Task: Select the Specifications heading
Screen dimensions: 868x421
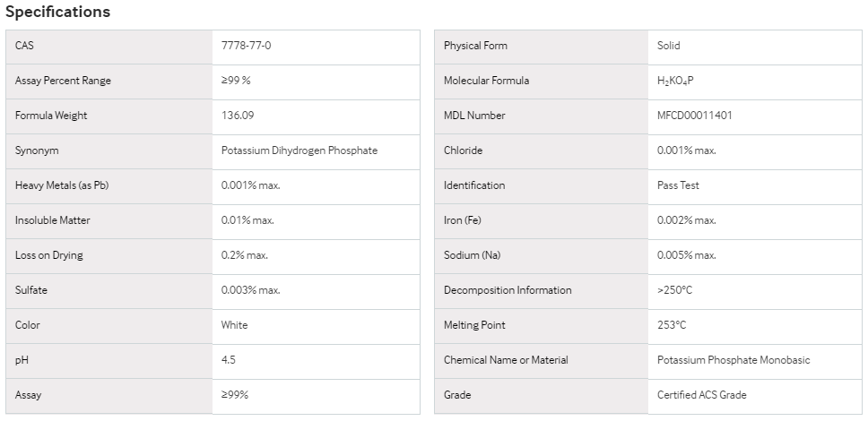Action: click(57, 12)
